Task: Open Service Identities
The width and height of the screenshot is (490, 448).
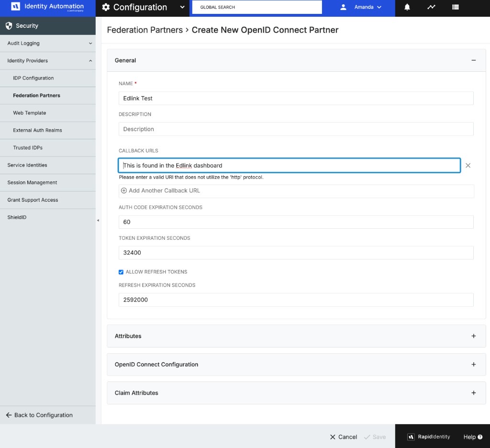Action: point(48,165)
